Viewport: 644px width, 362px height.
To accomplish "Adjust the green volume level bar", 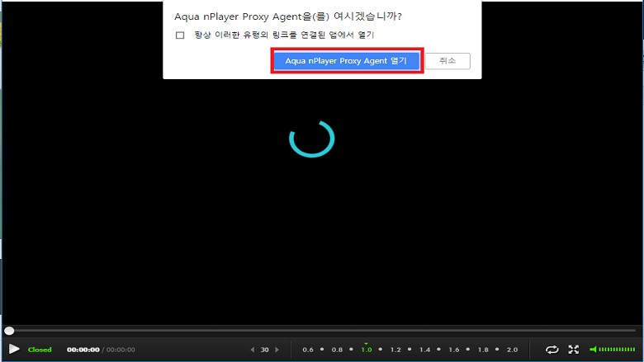I will tap(617, 350).
